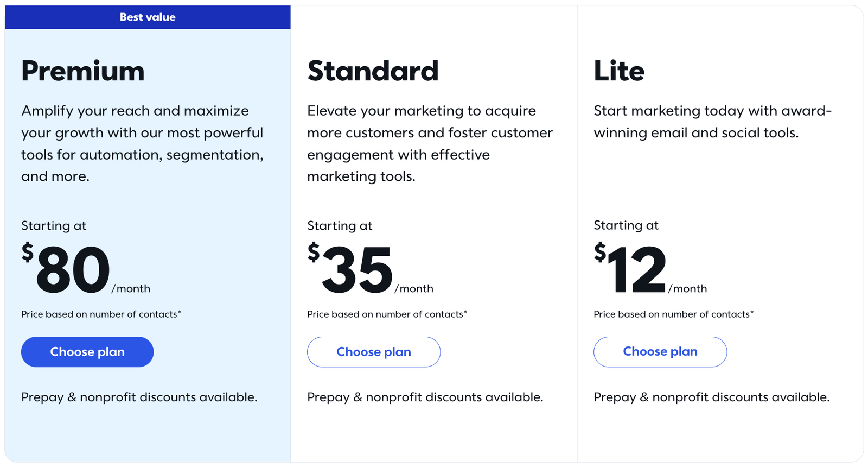The width and height of the screenshot is (868, 467).
Task: Click the Lite plan heading
Action: point(619,71)
